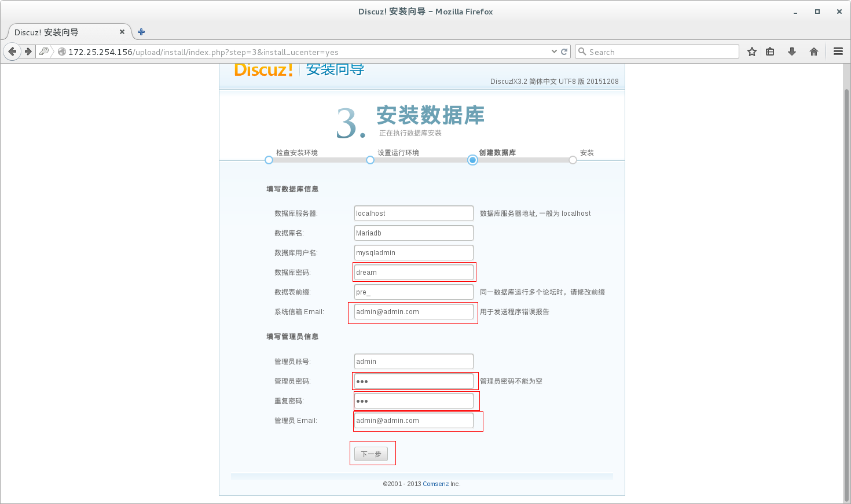This screenshot has width=851, height=504.
Task: Click the 系统信箱 Email field
Action: click(414, 312)
